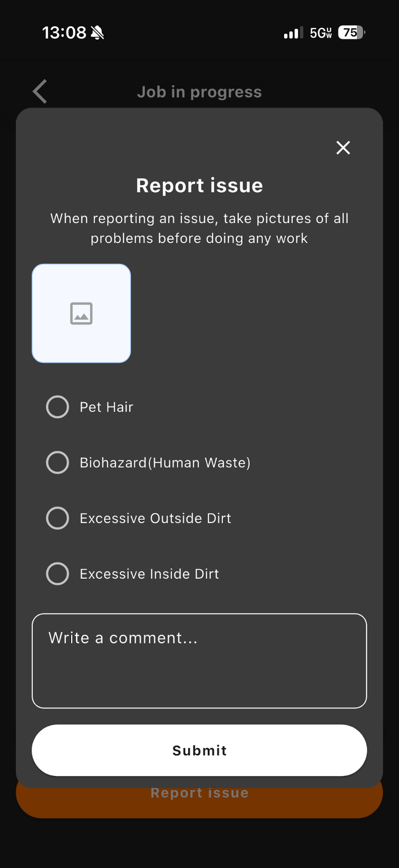Tap the Job in progress title
This screenshot has height=868, width=399.
pos(199,92)
